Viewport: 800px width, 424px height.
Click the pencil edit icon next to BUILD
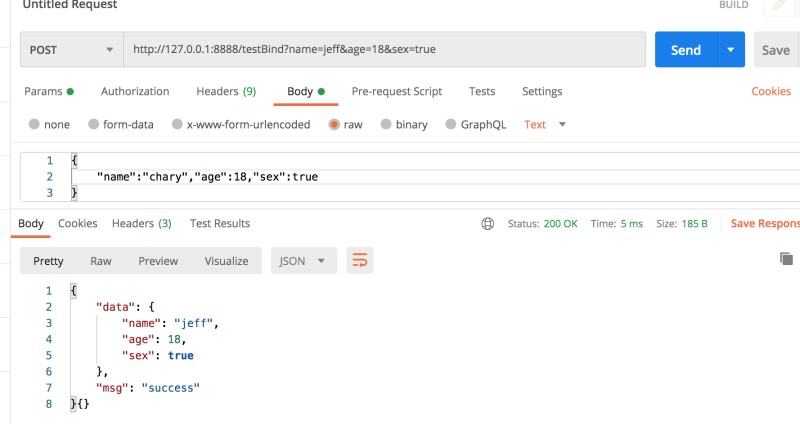[779, 6]
